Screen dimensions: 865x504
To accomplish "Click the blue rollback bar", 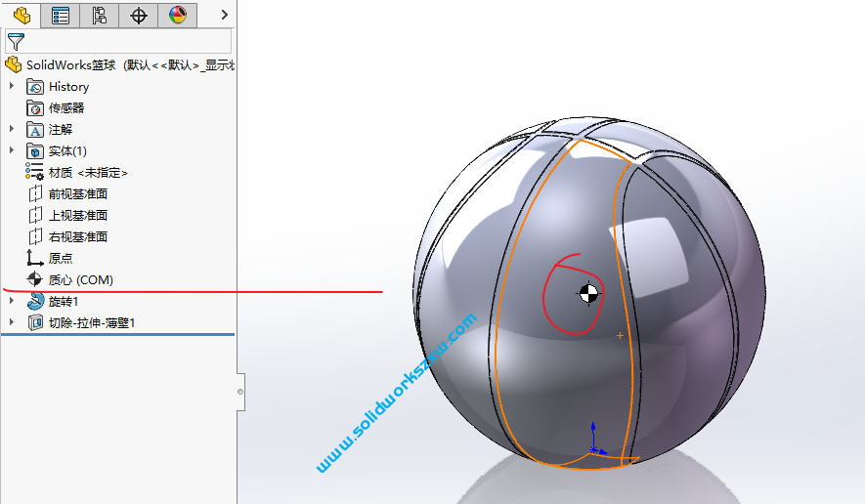I will point(117,334).
